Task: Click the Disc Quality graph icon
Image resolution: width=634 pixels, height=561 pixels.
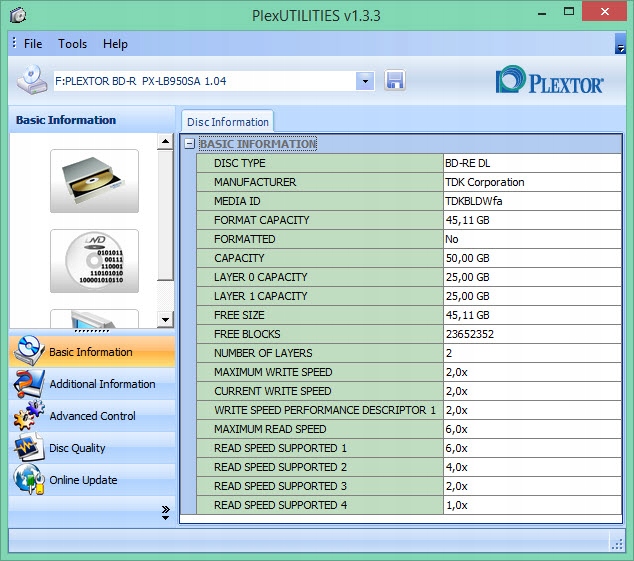Action: point(28,447)
